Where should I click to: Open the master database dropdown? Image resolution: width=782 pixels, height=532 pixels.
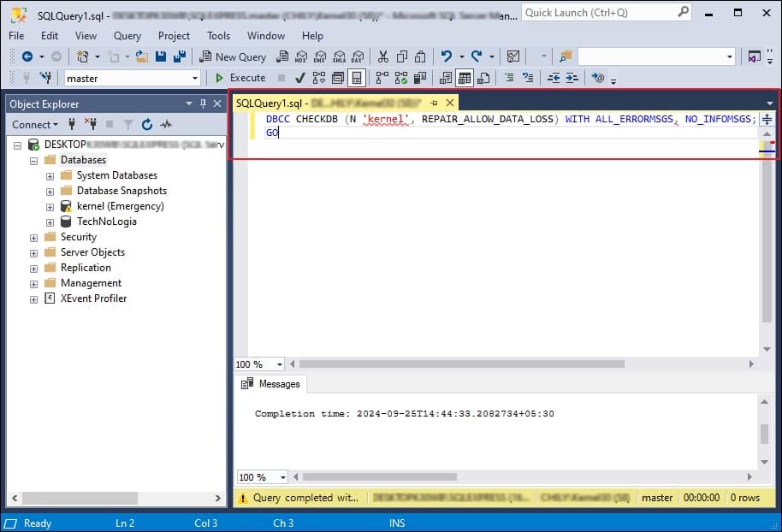click(195, 79)
